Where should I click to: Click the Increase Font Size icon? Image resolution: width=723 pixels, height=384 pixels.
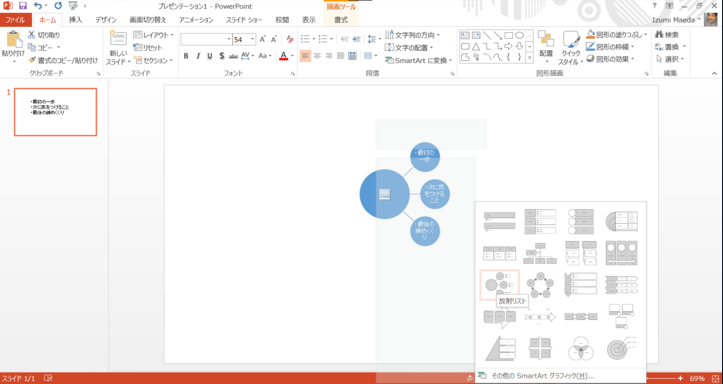pos(262,40)
